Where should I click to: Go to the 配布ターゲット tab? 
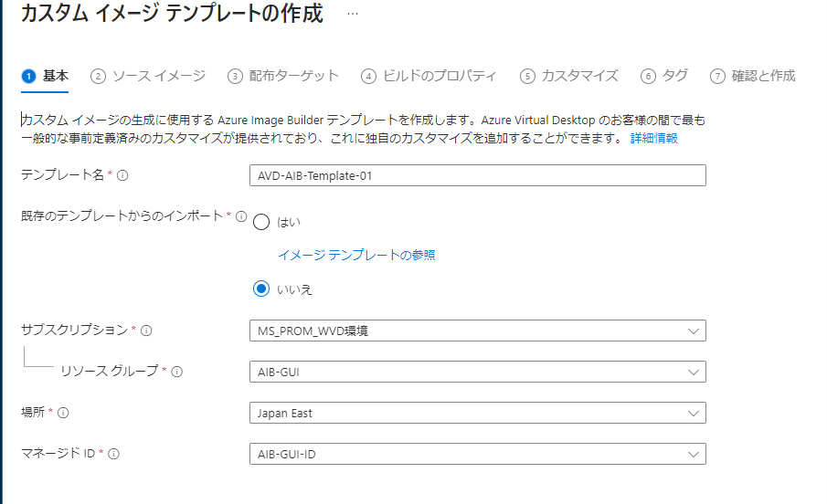point(283,76)
